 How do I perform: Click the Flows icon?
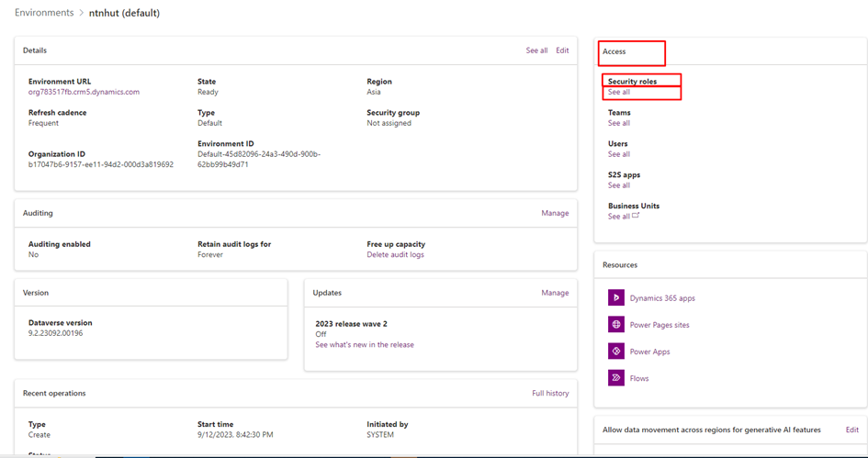[615, 378]
